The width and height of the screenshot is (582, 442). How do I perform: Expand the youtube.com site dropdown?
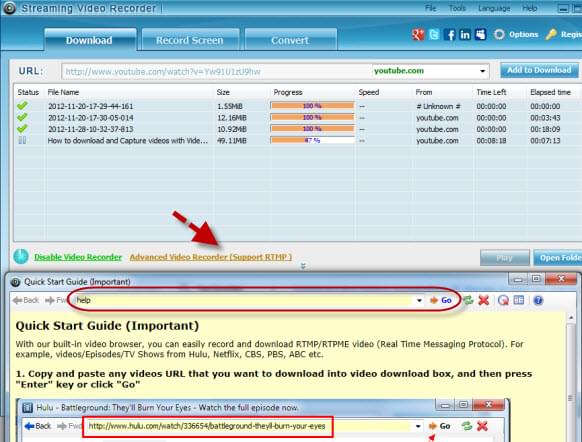482,71
